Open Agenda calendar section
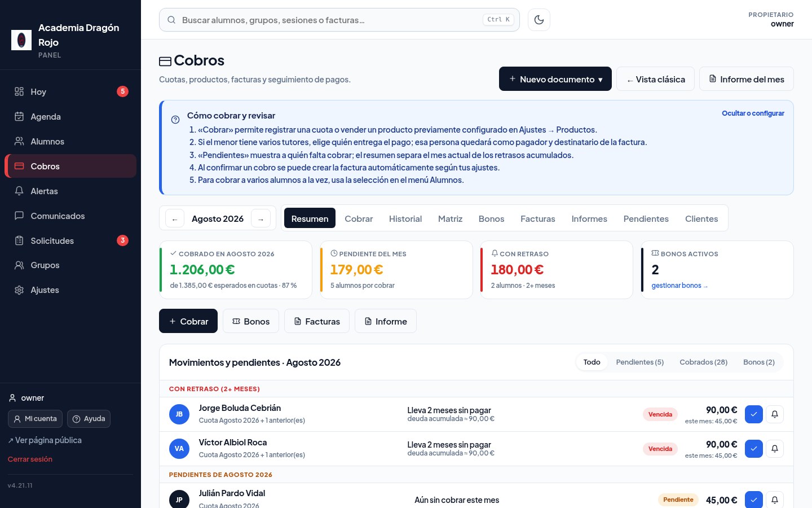 point(70,116)
